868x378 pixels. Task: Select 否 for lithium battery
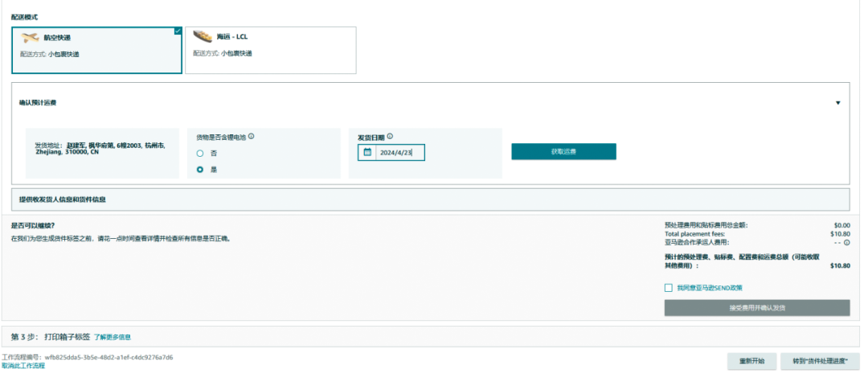pos(200,154)
